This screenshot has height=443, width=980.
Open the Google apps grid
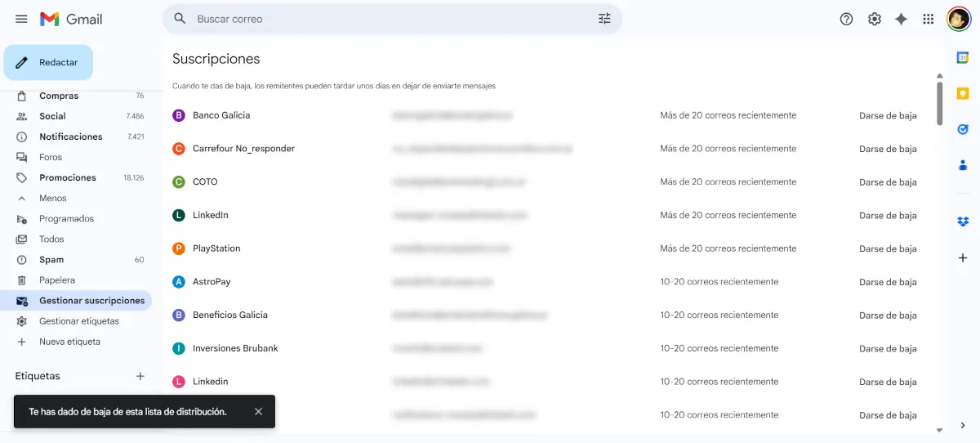(x=928, y=19)
